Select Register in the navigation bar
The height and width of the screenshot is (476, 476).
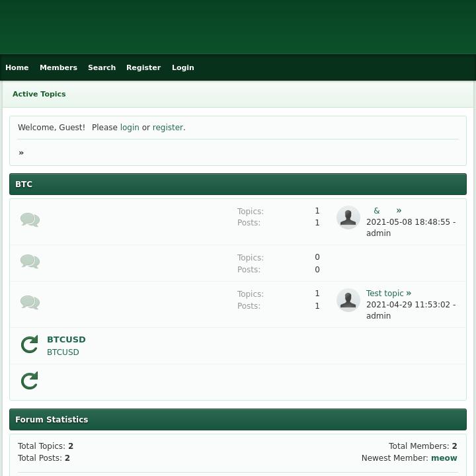(x=143, y=67)
